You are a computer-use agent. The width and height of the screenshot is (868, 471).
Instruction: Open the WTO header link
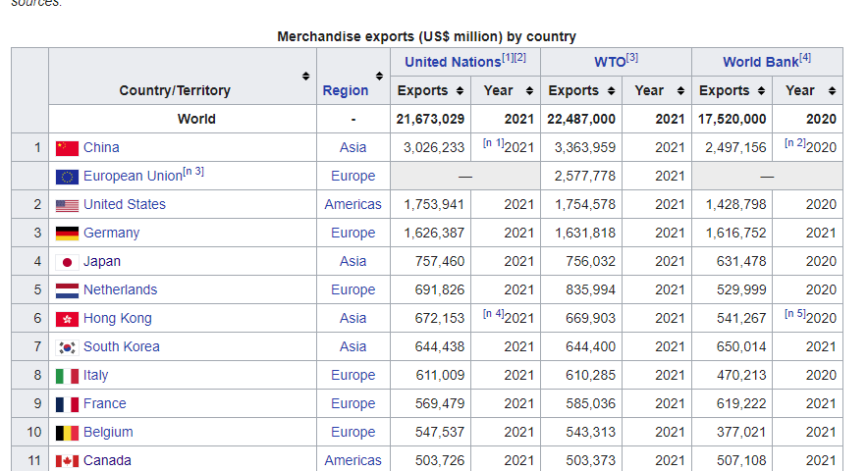(610, 62)
